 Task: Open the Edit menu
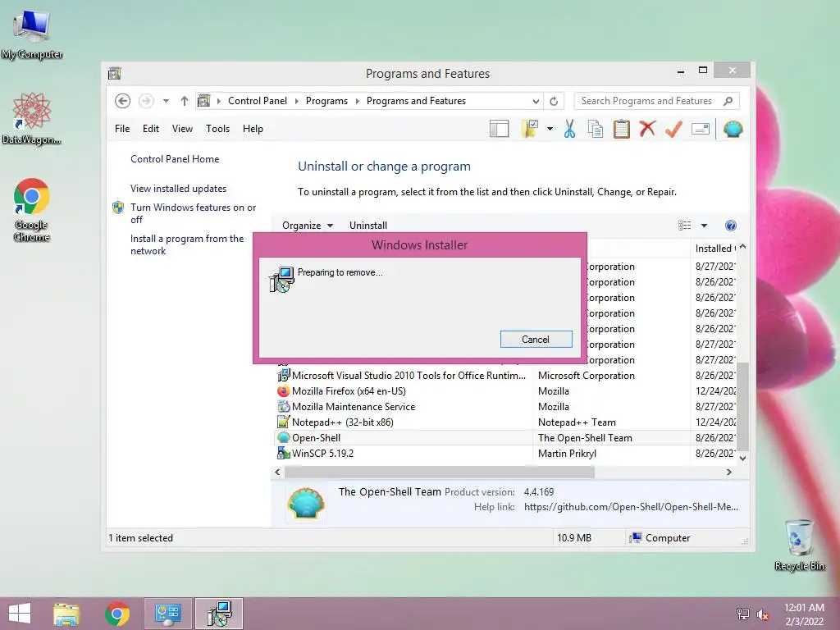[x=151, y=129]
